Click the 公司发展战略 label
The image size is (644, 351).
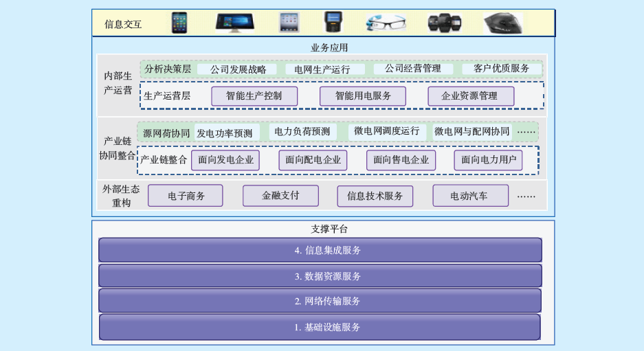coord(238,69)
